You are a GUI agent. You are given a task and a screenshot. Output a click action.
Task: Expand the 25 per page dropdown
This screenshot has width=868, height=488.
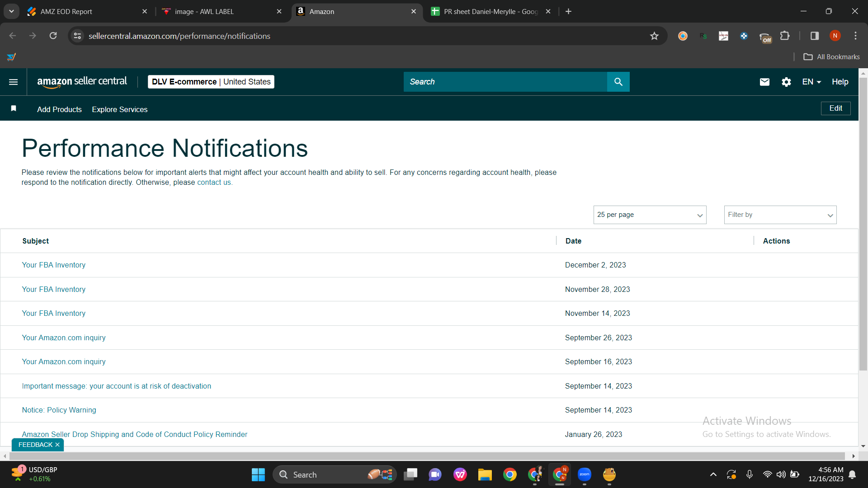point(650,215)
